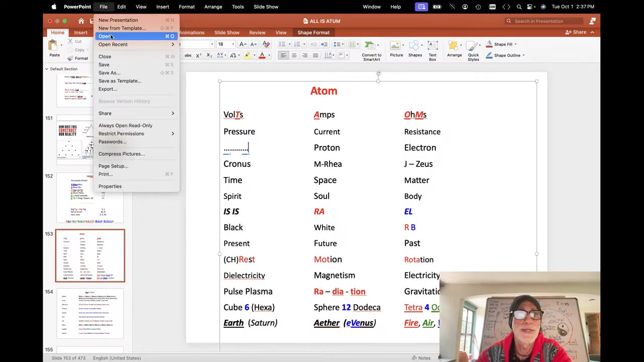644x362 pixels.
Task: Click the Home icon in title bar
Action: point(81,21)
